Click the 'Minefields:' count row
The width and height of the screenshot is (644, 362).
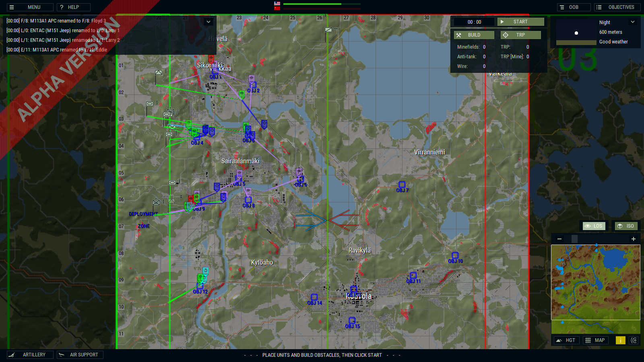point(471,47)
